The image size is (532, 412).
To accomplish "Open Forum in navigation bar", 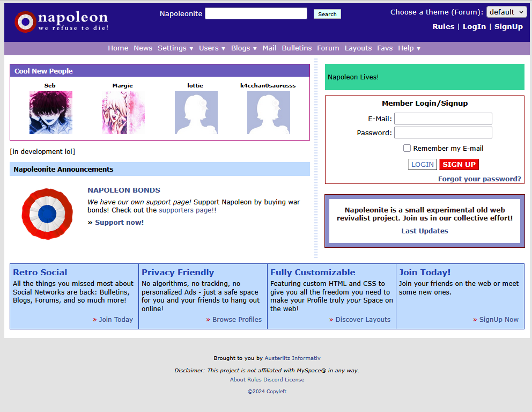I will (x=328, y=48).
